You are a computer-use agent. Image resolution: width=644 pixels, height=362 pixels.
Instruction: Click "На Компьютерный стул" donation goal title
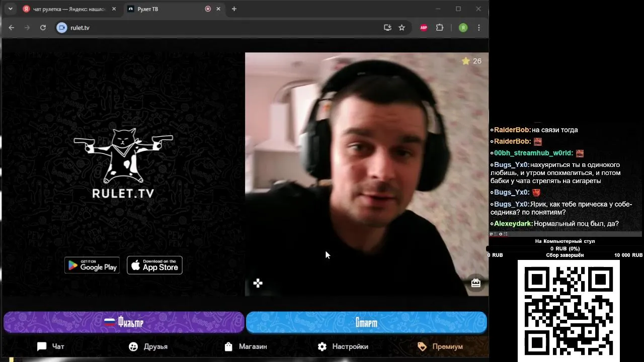point(565,241)
